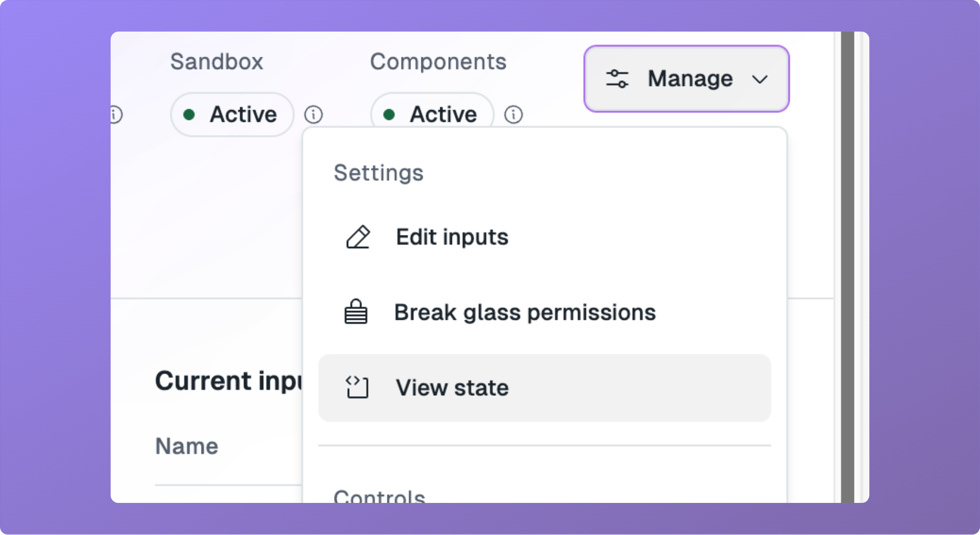Click the sliders icon in Manage button
This screenshot has height=535, width=980.
[x=617, y=79]
